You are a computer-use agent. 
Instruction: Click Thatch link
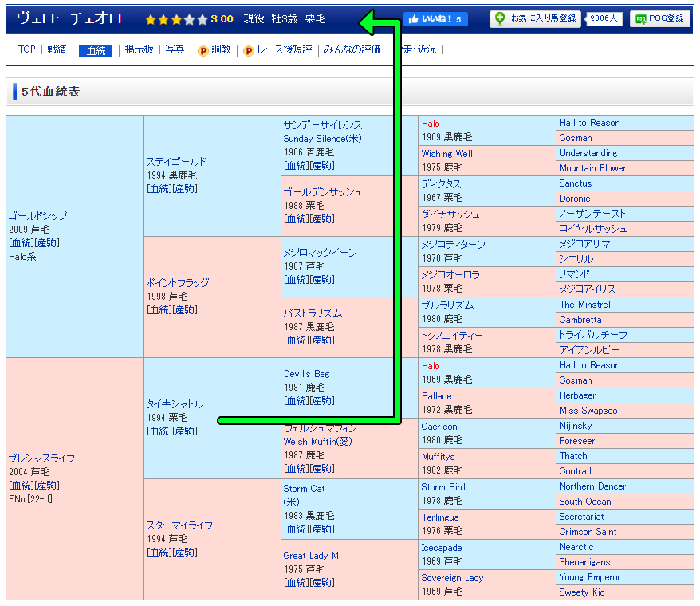pyautogui.click(x=572, y=456)
